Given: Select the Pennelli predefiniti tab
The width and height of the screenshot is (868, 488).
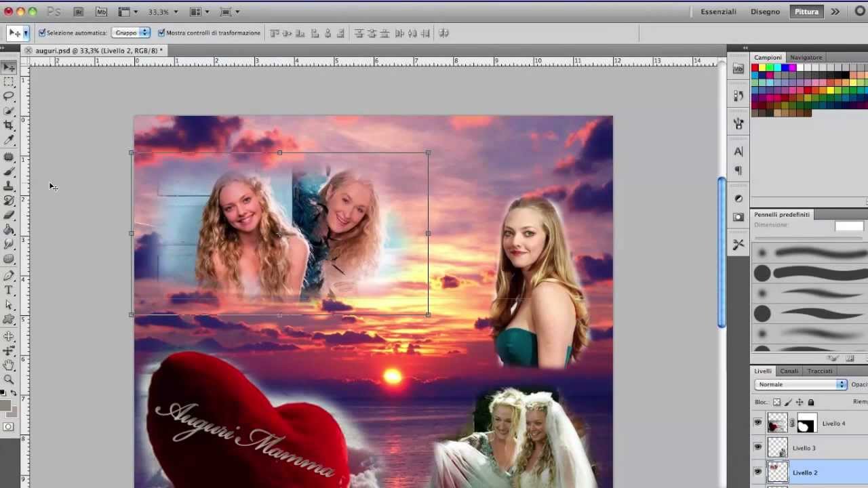Looking at the screenshot, I should (782, 214).
